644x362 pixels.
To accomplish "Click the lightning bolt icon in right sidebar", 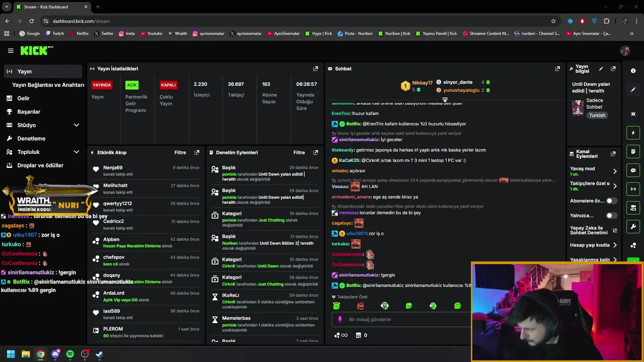I will pos(633,133).
